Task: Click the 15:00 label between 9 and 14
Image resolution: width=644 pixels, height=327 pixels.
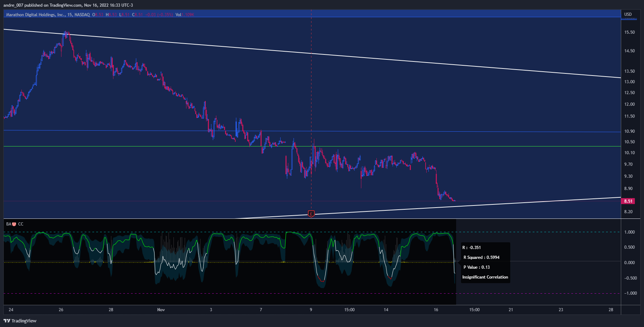Action: click(x=349, y=310)
